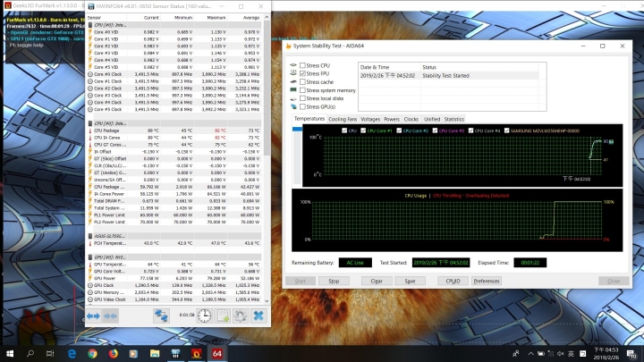Enable Stress CPU checkbox

302,65
